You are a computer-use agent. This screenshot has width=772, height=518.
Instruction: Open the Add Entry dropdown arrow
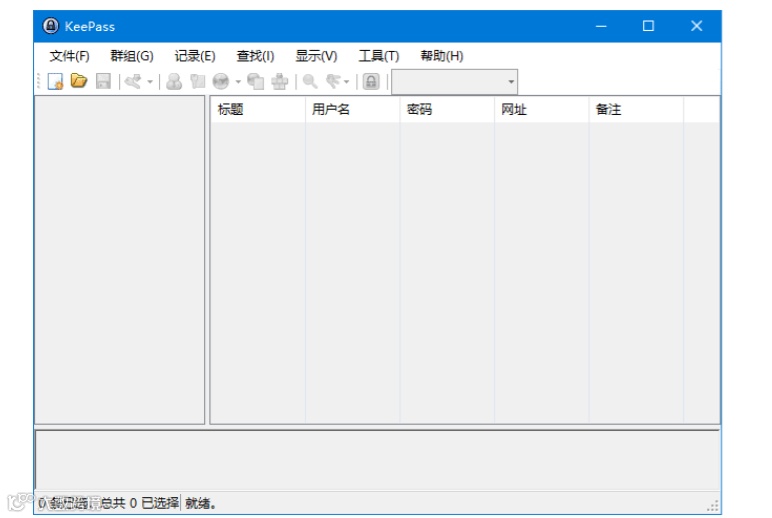(150, 82)
